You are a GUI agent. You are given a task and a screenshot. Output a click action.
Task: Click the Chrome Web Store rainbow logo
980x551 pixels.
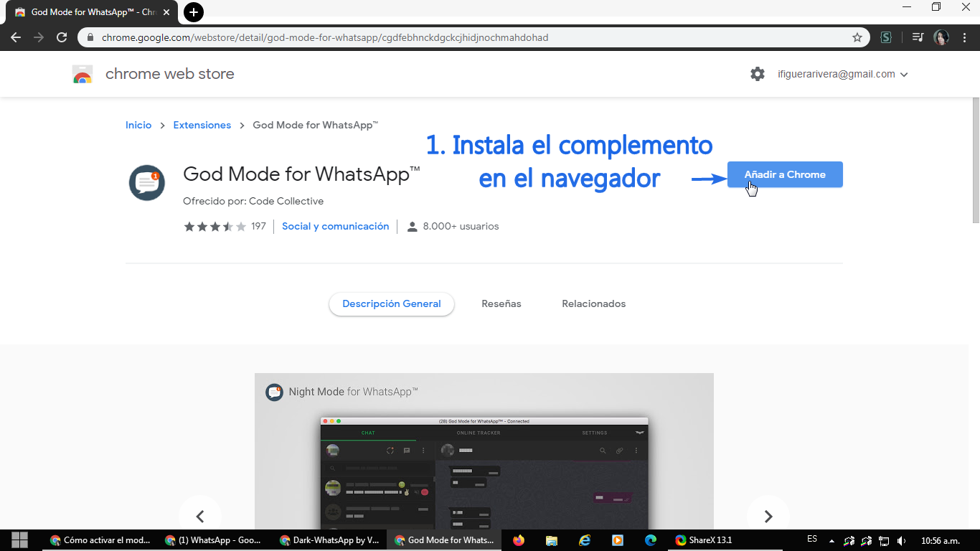coord(83,74)
